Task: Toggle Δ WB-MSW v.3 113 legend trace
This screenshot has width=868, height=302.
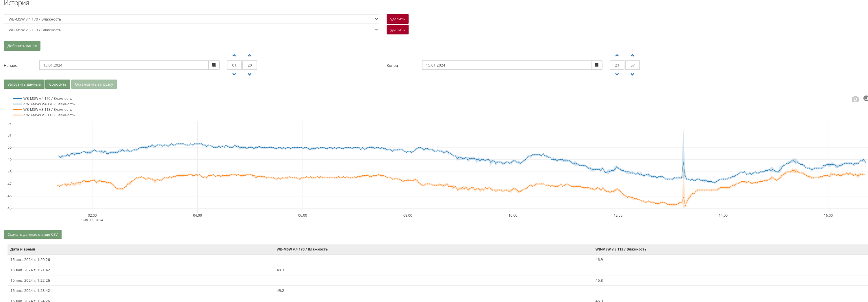Action: 44,115
